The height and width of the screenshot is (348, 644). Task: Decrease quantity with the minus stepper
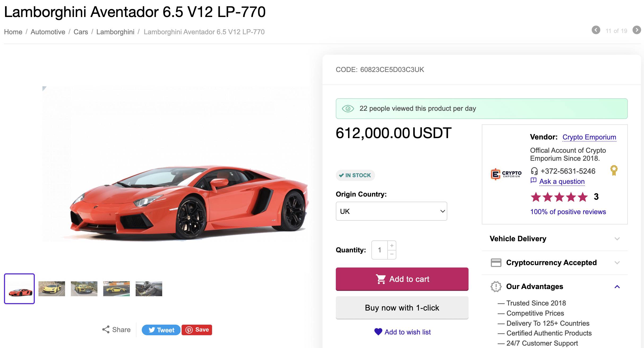[392, 254]
